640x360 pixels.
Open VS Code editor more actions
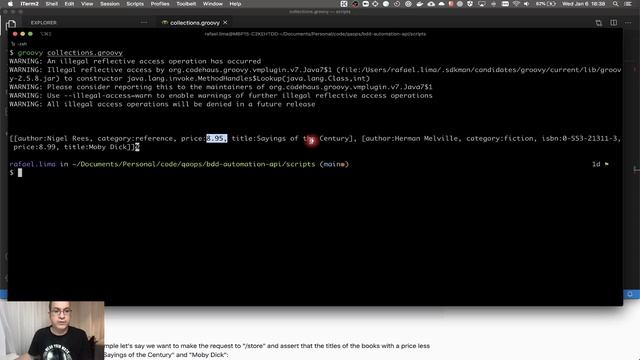pos(628,23)
